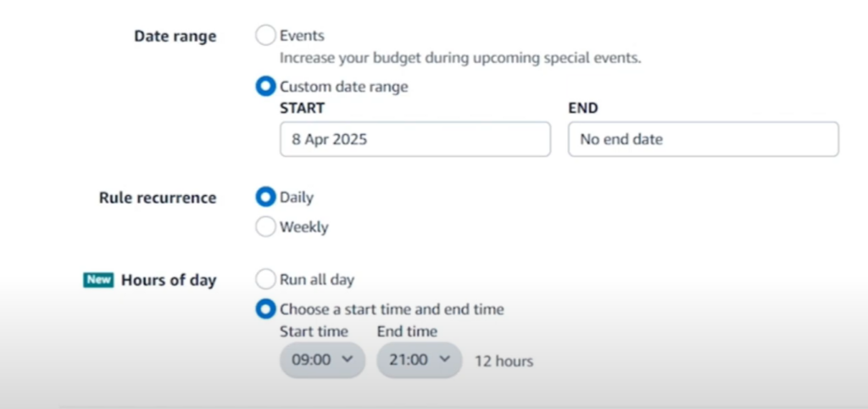Select the Custom date range option
This screenshot has height=409, width=868.
point(266,87)
